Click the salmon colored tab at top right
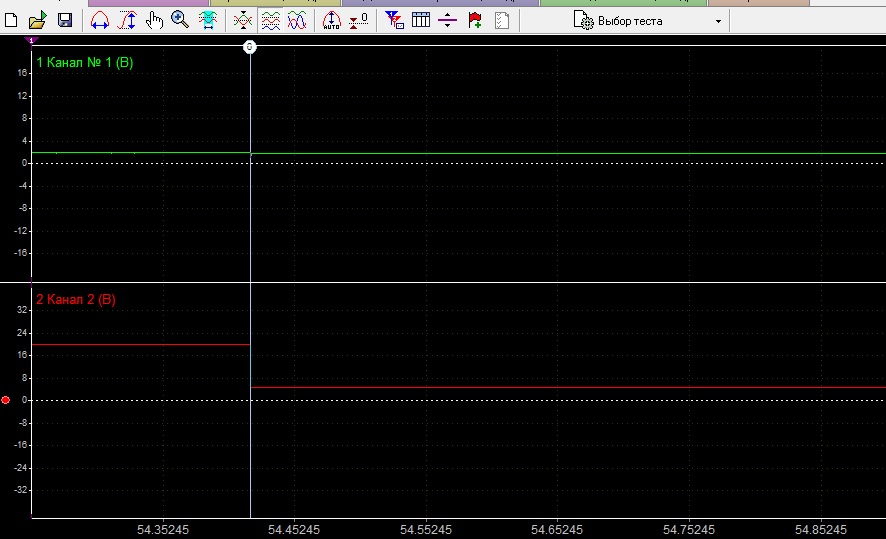 click(x=759, y=3)
